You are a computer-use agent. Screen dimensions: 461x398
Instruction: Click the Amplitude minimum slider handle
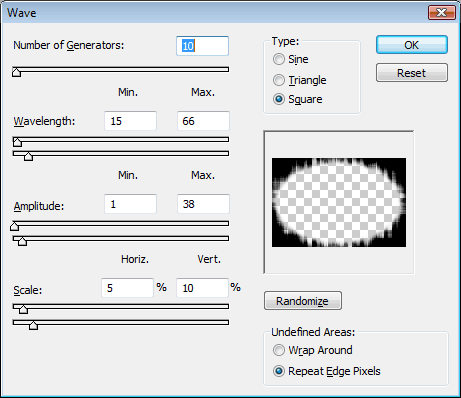point(14,226)
